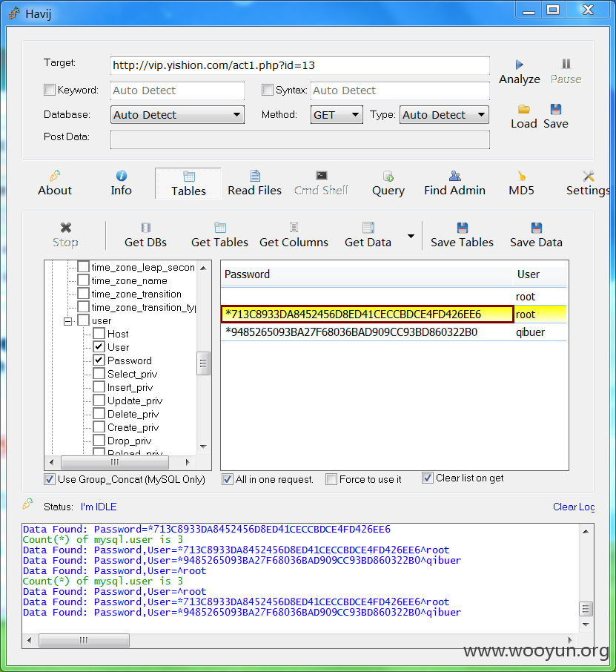This screenshot has width=616, height=672.
Task: Open the MD5 tab
Action: tap(521, 184)
